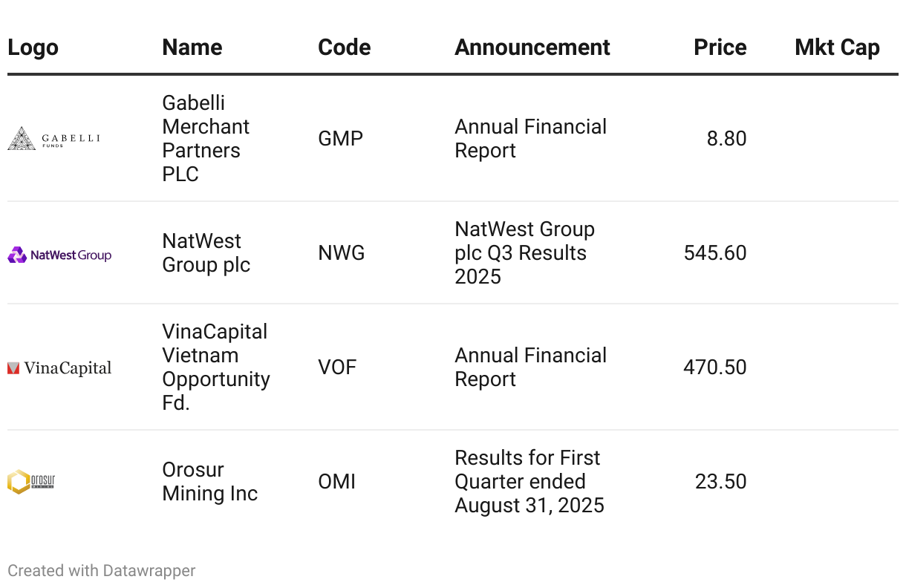Click the Code column header

coord(344,48)
